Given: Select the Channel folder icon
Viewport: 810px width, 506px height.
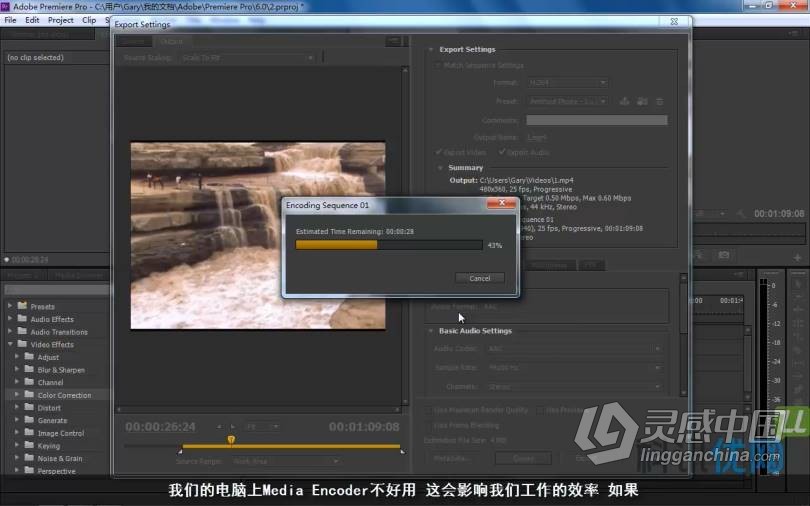Looking at the screenshot, I should pos(29,382).
